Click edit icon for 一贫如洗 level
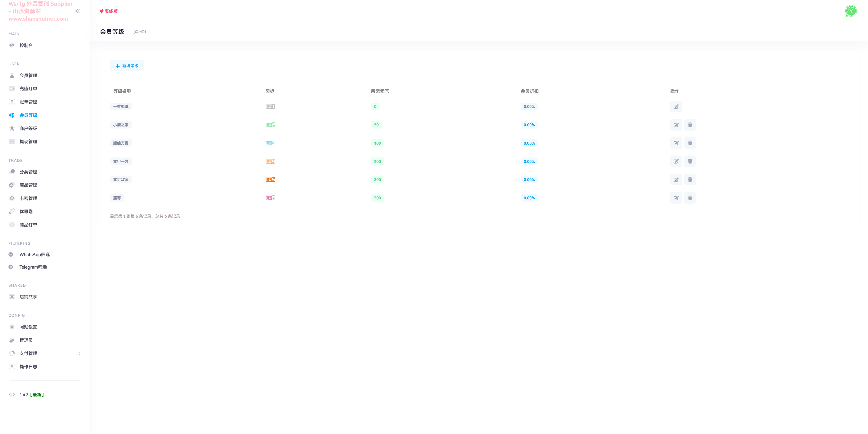Screen dimensions: 868x434 pyautogui.click(x=676, y=107)
